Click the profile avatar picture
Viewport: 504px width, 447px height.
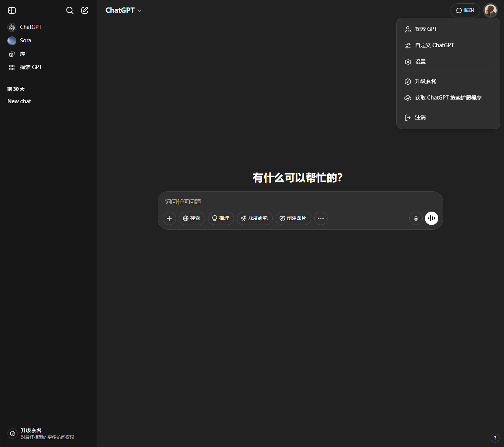pos(491,10)
